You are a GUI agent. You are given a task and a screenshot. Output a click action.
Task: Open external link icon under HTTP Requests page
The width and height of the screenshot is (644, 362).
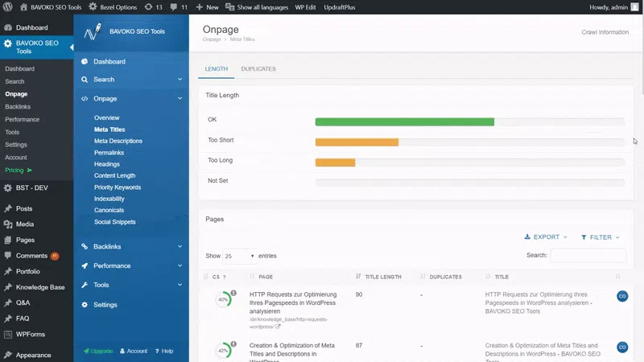278,327
